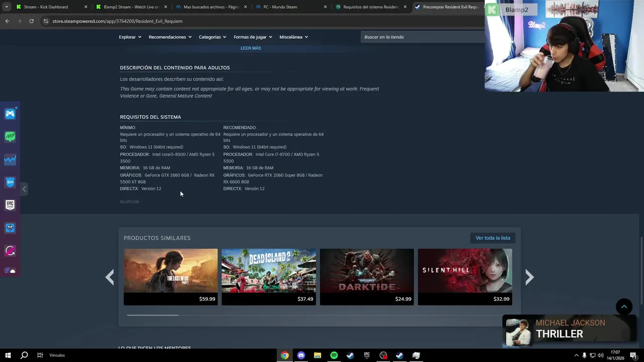Open Epic Games Launcher from taskbar
The height and width of the screenshot is (362, 644).
click(x=367, y=355)
